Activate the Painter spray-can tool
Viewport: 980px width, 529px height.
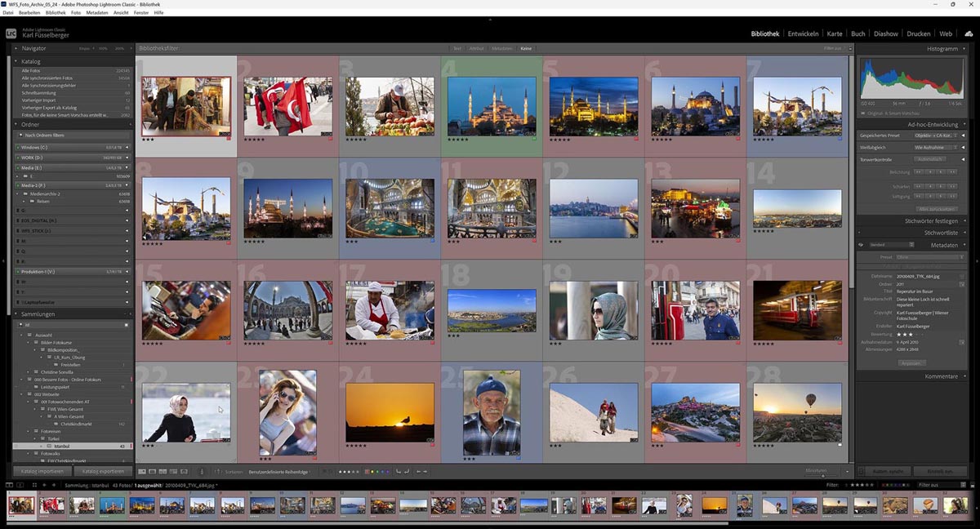(202, 471)
